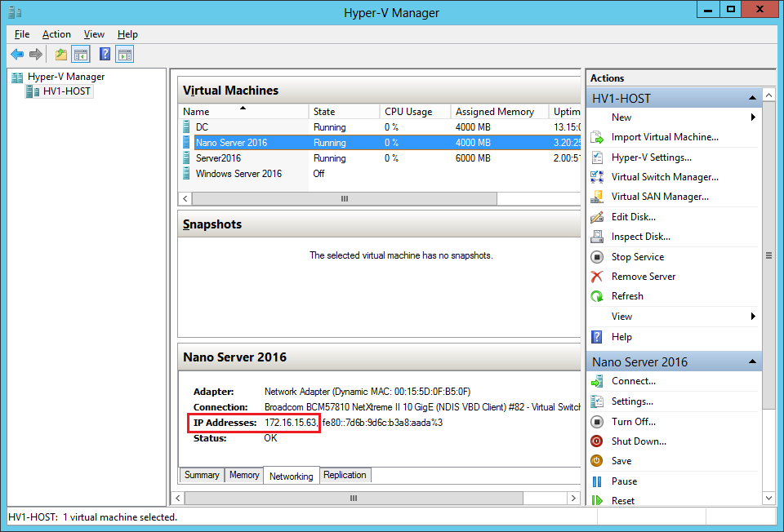Image resolution: width=784 pixels, height=532 pixels.
Task: Click the Virtual SAN Manager... action
Action: pyautogui.click(x=660, y=197)
